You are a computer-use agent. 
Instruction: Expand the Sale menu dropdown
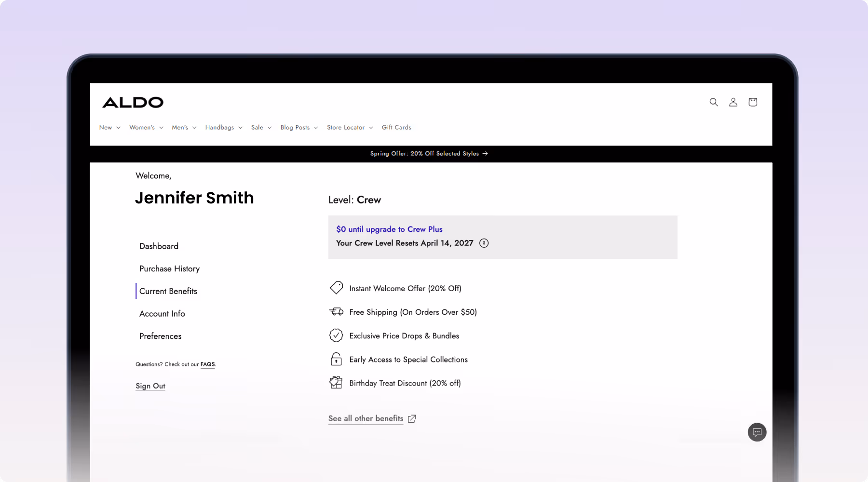[x=261, y=128]
